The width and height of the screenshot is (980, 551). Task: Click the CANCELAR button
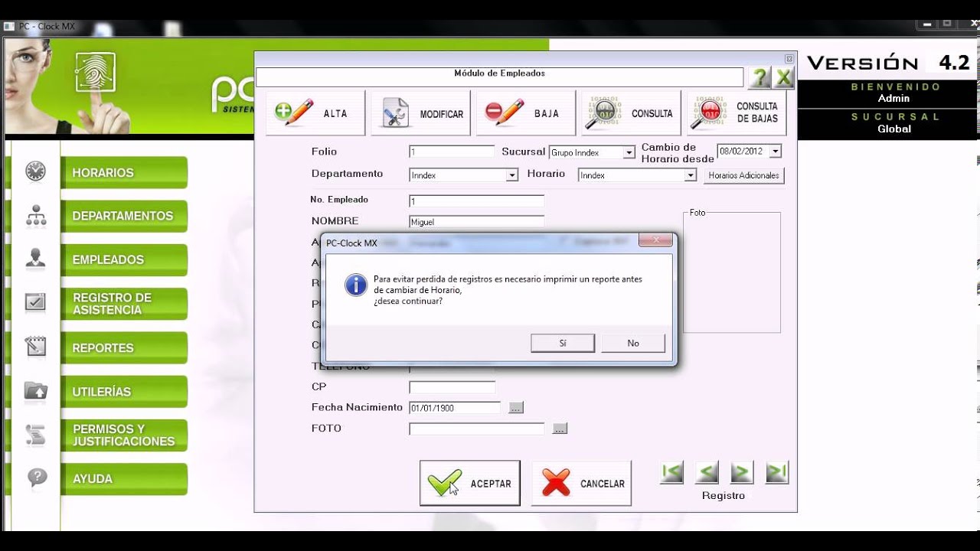click(582, 483)
